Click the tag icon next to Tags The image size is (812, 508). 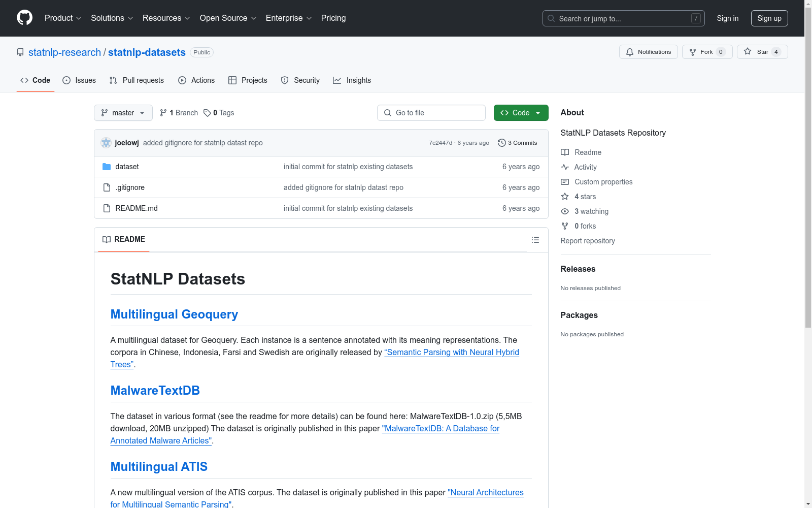pyautogui.click(x=207, y=113)
